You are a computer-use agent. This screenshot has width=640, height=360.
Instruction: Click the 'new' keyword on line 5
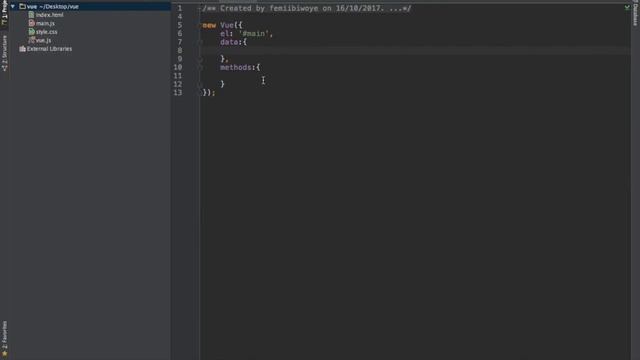click(x=209, y=25)
